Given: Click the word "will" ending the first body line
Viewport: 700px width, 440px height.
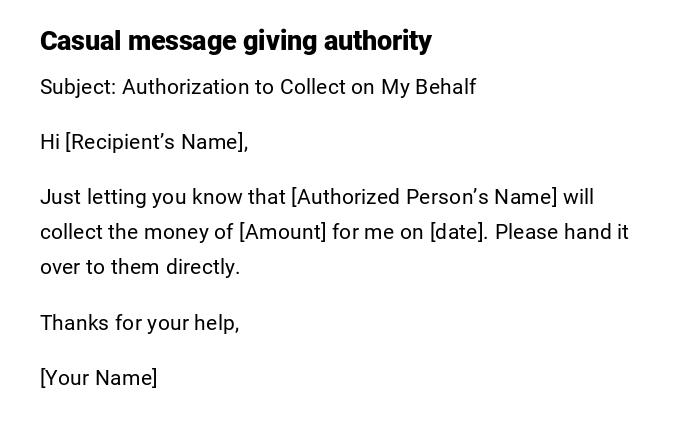Looking at the screenshot, I should [578, 197].
